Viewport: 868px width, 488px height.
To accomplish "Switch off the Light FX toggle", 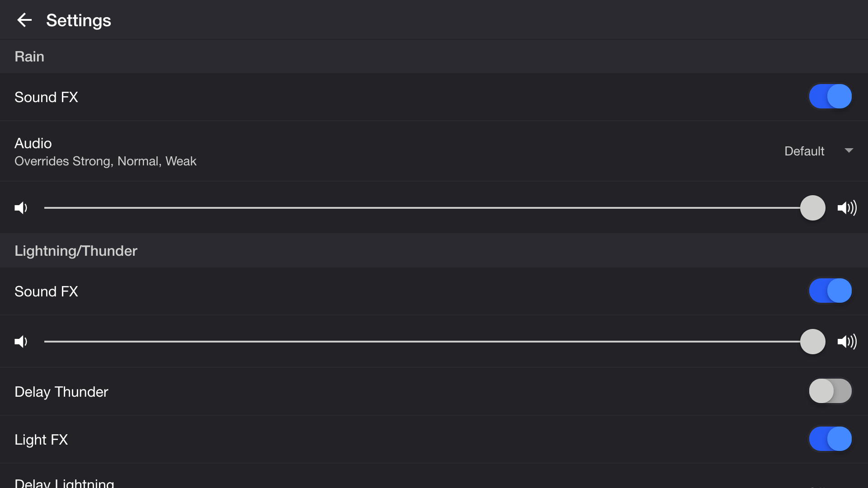I will point(830,439).
